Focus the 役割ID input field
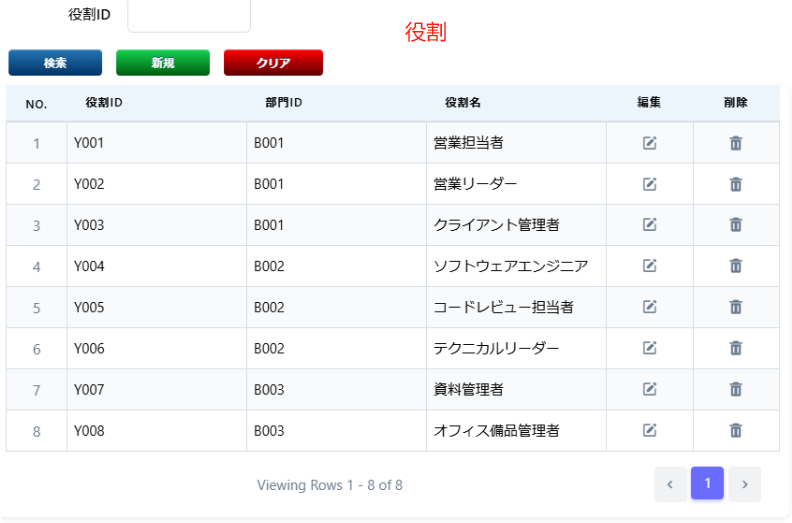Screen dimensions: 792x523 pos(189,15)
